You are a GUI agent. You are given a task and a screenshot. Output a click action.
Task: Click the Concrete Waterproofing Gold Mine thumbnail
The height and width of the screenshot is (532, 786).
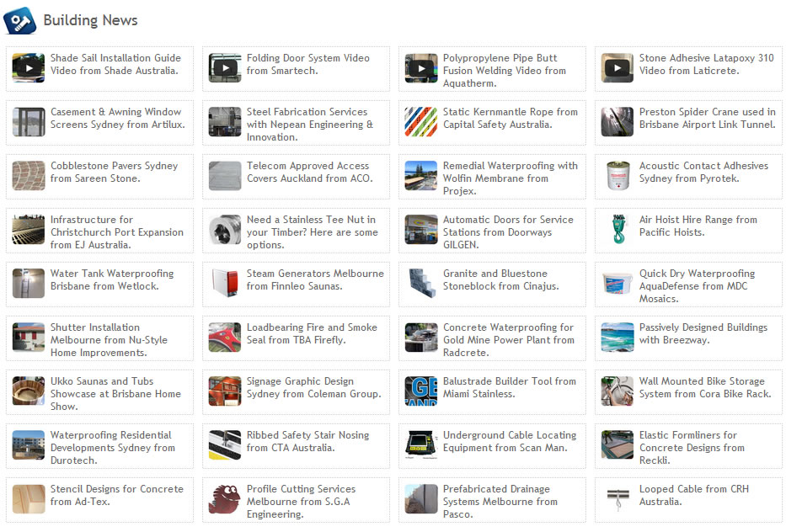(x=421, y=338)
